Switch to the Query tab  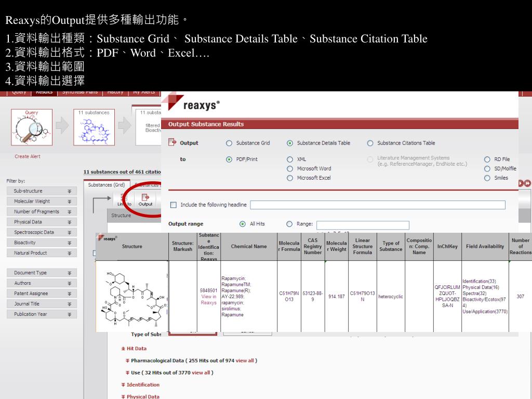pyautogui.click(x=19, y=93)
